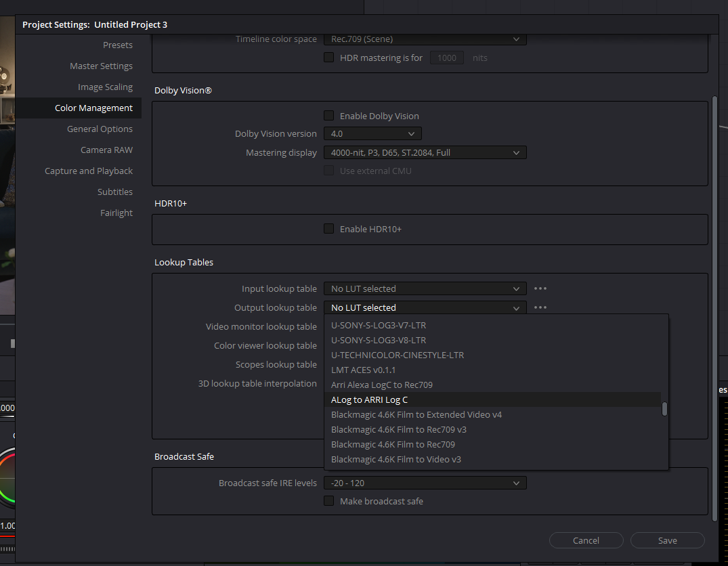Screen dimensions: 728x566
Task: Select U-SONY-S-LOG3-V7-LTR LUT
Action: coord(492,326)
